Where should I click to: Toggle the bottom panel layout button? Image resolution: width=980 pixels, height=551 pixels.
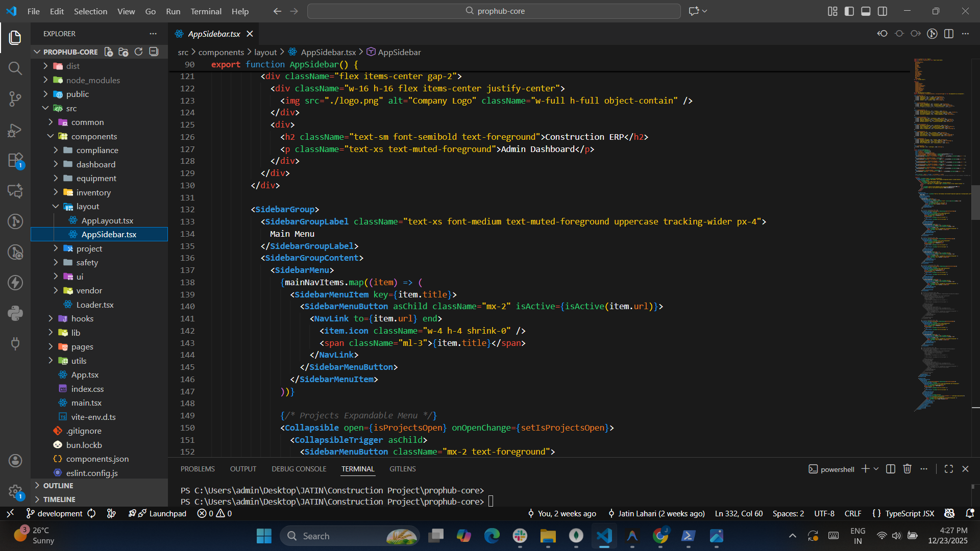click(x=866, y=11)
